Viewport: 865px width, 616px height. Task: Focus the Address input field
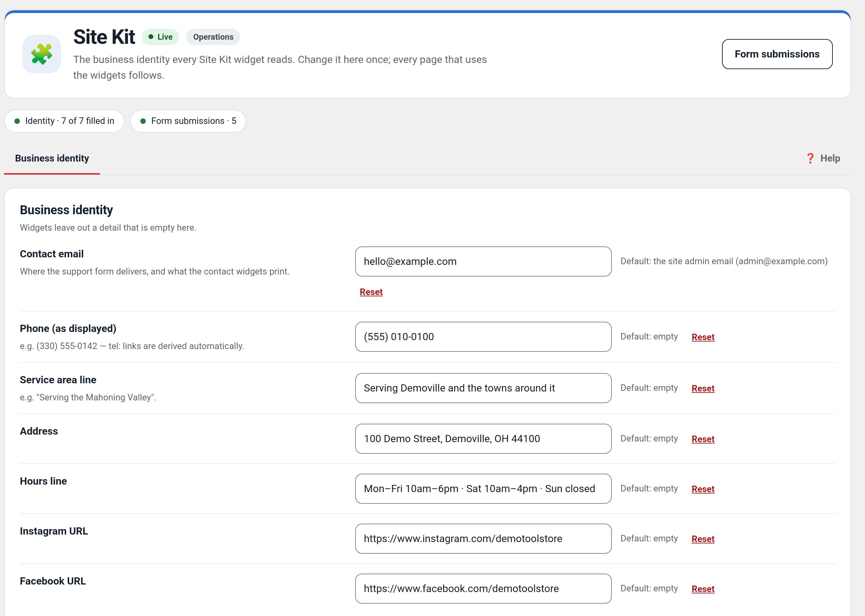coord(483,438)
